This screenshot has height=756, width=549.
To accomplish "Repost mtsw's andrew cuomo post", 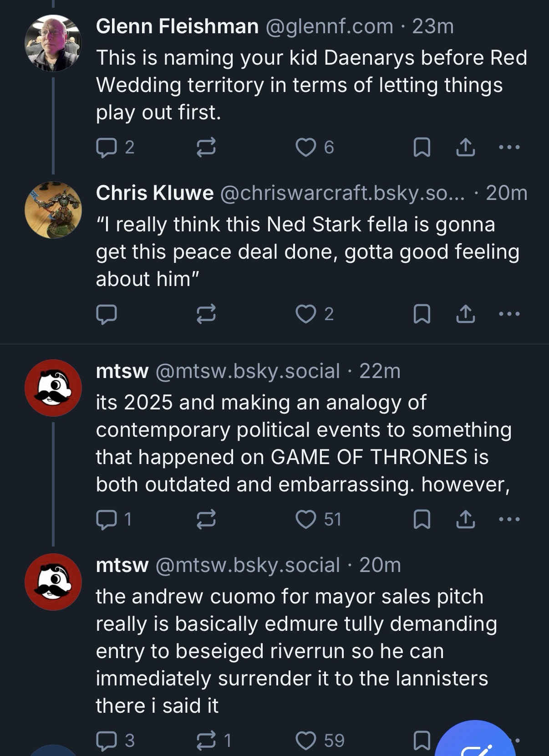I will (206, 741).
